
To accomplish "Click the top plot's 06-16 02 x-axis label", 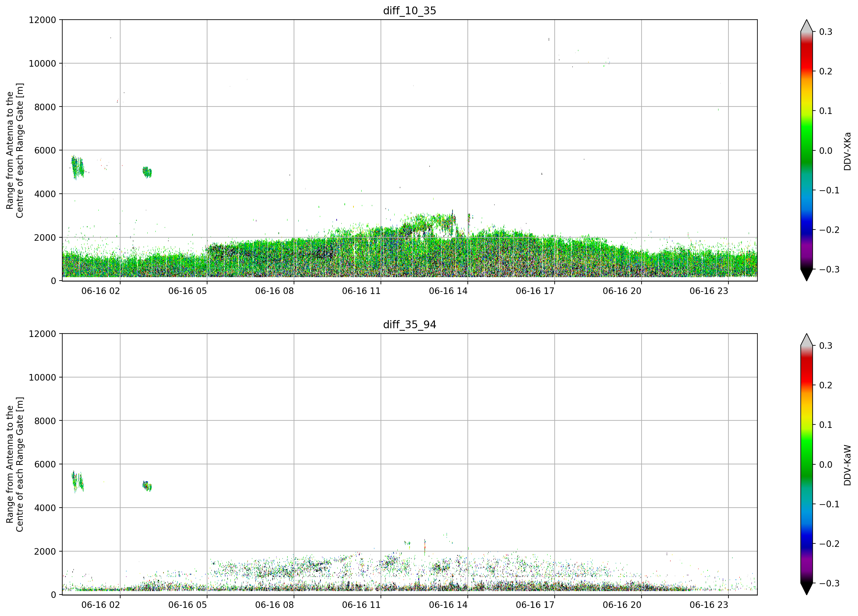I will (x=101, y=291).
